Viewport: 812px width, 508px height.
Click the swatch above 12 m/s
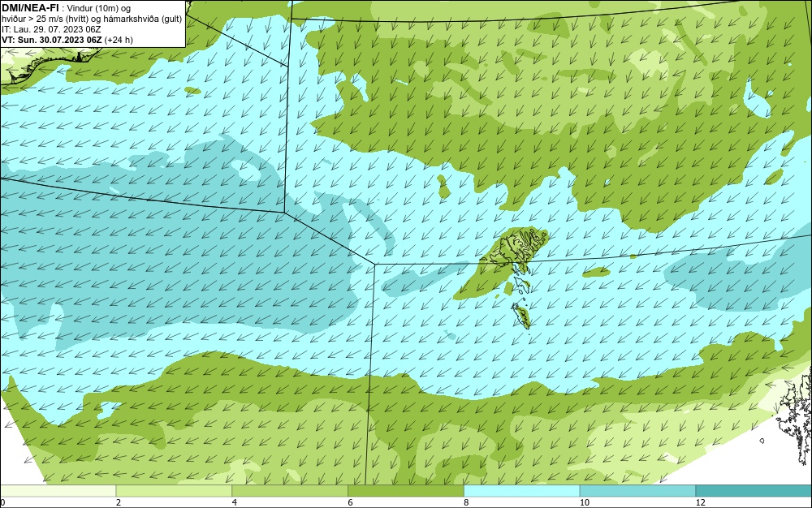tap(754, 491)
